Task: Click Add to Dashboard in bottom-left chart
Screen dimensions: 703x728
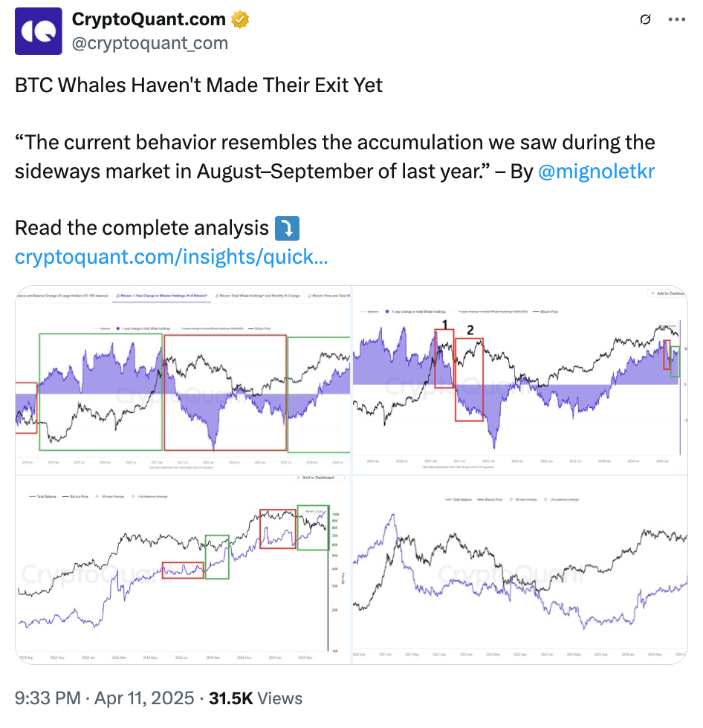Action: click(x=315, y=478)
